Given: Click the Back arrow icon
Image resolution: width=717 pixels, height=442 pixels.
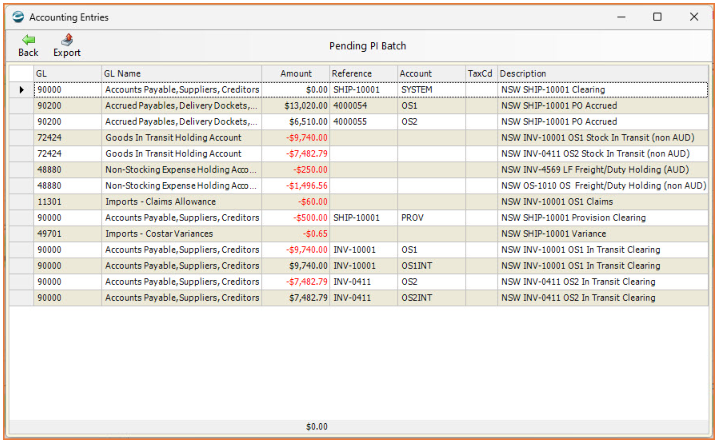Looking at the screenshot, I should coord(28,40).
